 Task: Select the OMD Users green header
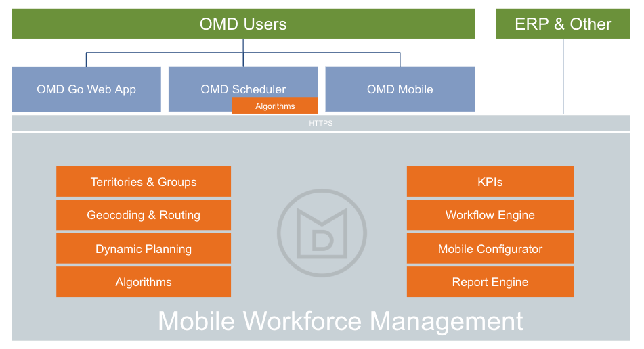tap(243, 24)
